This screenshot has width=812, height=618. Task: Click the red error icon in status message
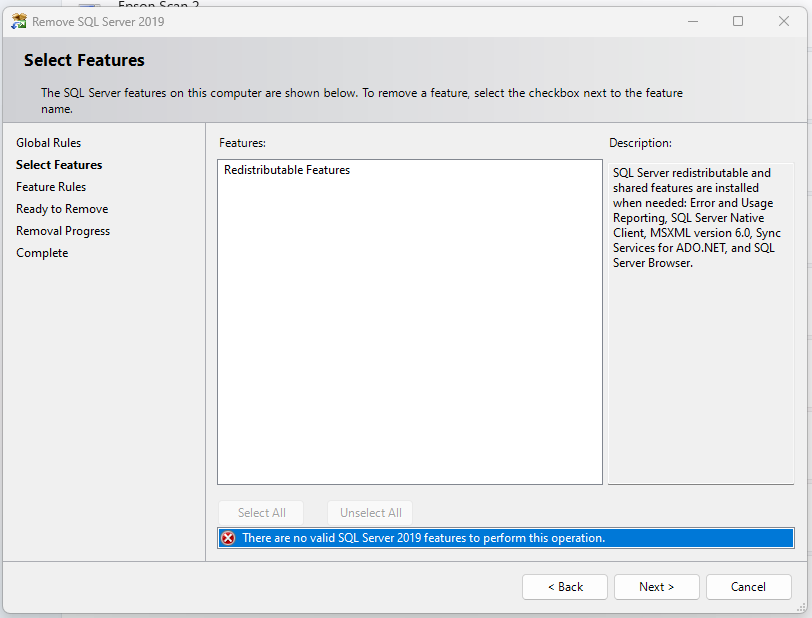pos(228,538)
